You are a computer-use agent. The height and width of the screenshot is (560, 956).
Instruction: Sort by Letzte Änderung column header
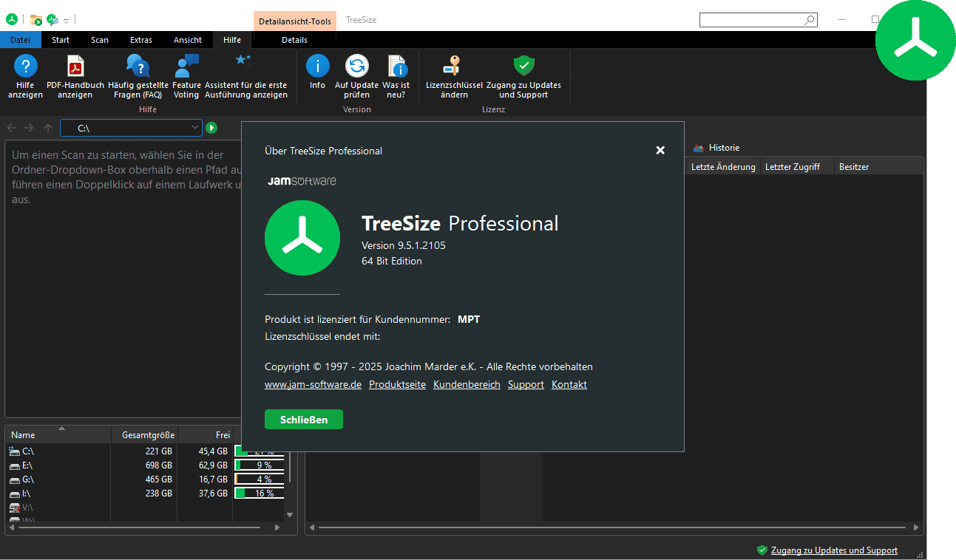(x=723, y=167)
